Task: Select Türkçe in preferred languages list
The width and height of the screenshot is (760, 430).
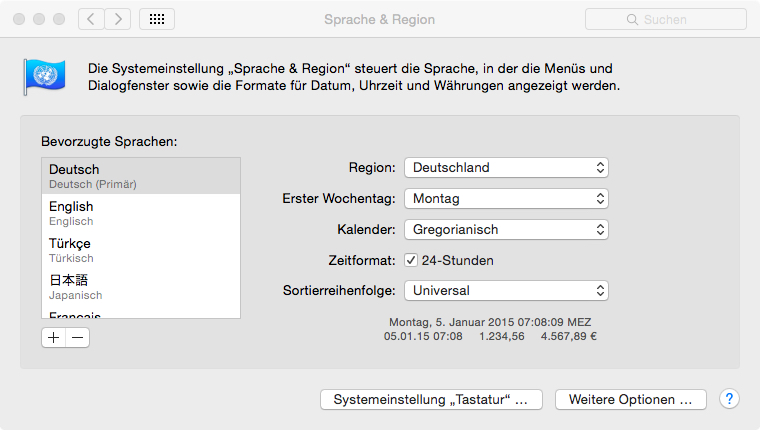Action: (x=140, y=249)
